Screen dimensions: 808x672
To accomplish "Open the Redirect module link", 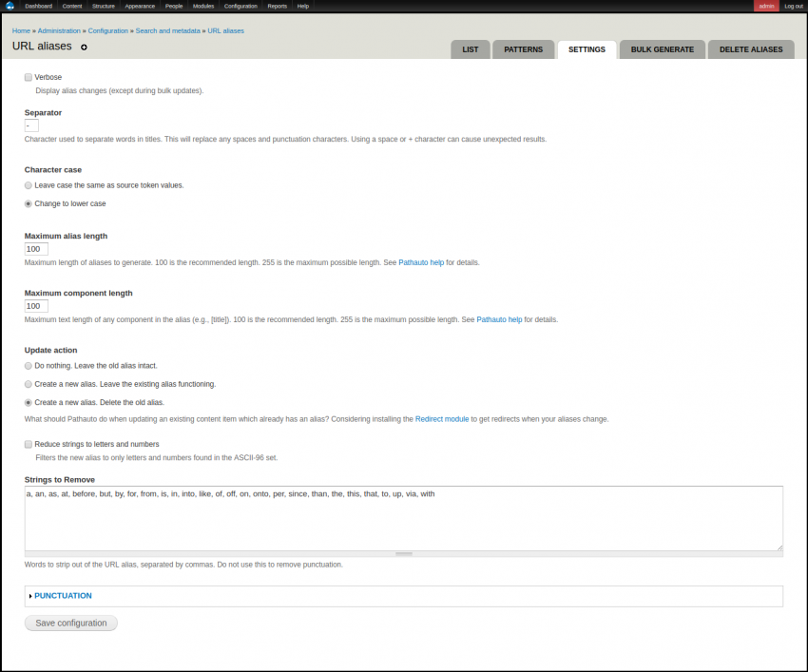I will 442,419.
